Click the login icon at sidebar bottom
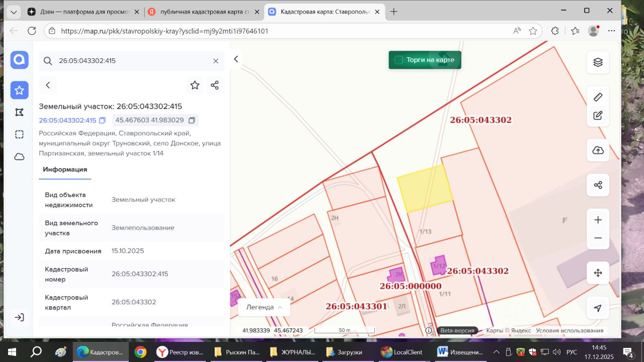The width and height of the screenshot is (644, 362). tap(19, 317)
